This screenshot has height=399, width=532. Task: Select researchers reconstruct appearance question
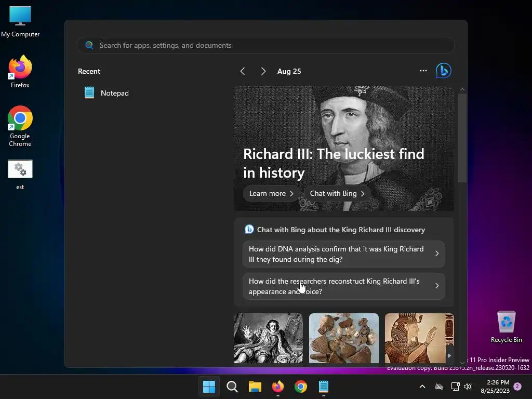(344, 286)
